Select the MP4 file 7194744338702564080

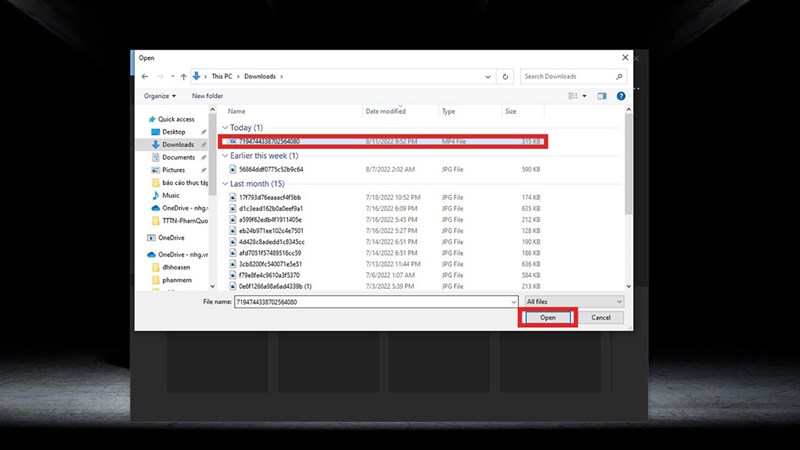pos(270,142)
